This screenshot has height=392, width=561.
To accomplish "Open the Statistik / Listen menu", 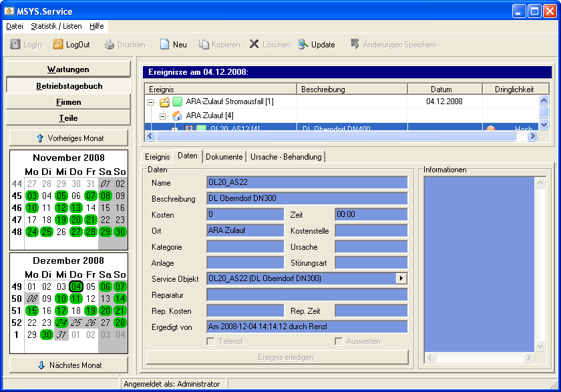I will click(56, 26).
